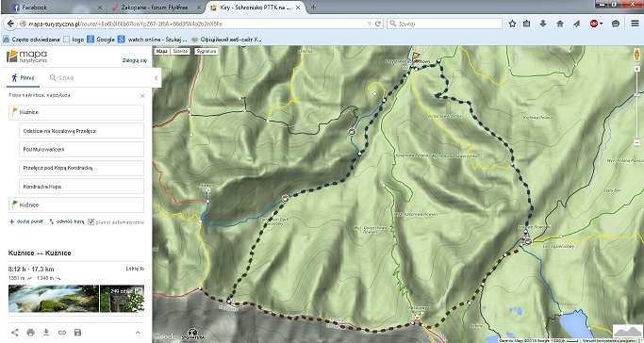Screen dimensions: 644x343
Task: Click 'odwróć trasę' link
Action: (67, 221)
